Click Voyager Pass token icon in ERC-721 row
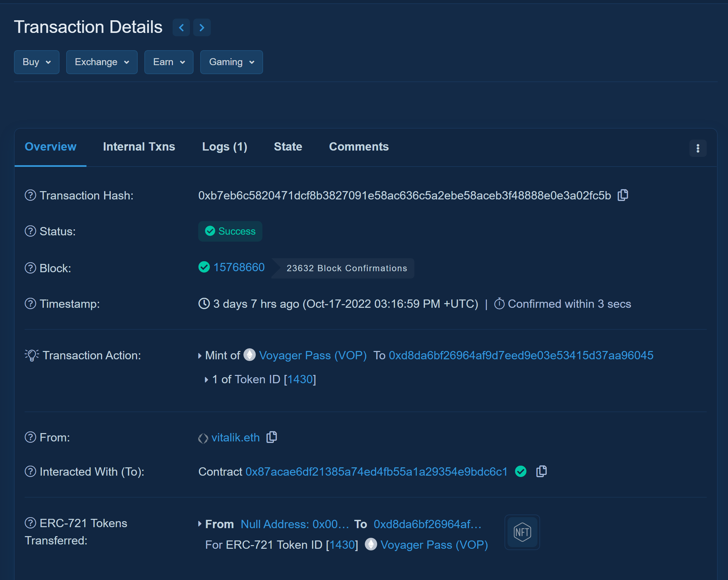Viewport: 728px width, 580px height. (x=371, y=544)
